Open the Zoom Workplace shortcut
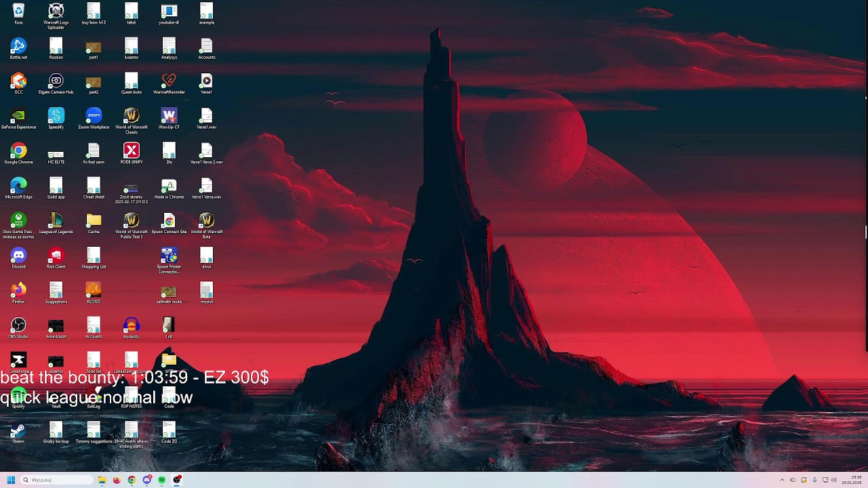Viewport: 868px width, 488px height. [94, 119]
